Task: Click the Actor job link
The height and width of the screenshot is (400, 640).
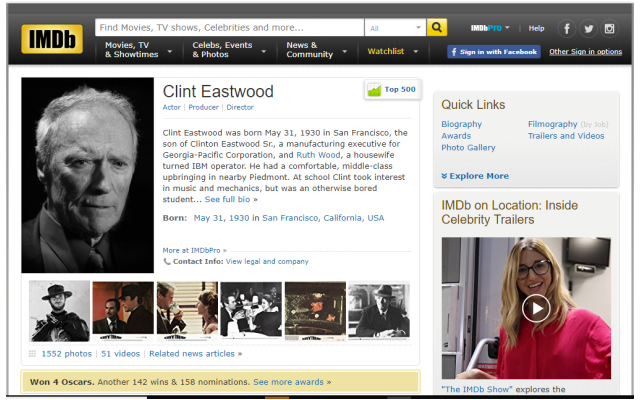Action: coord(171,107)
